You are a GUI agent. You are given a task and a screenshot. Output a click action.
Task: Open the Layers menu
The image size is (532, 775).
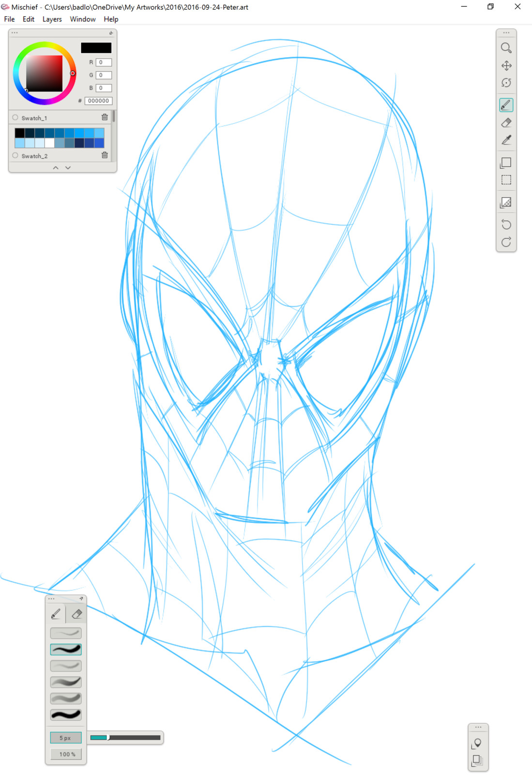point(52,19)
